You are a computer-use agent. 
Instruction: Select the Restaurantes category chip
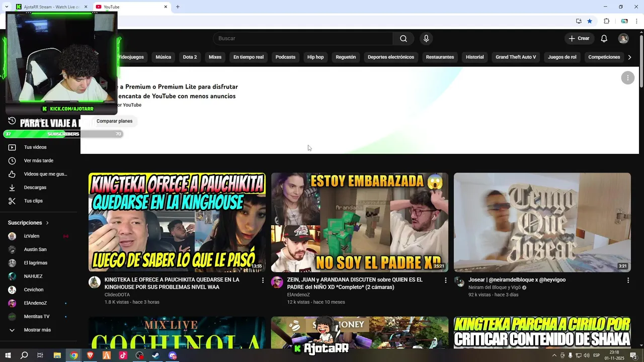(440, 57)
